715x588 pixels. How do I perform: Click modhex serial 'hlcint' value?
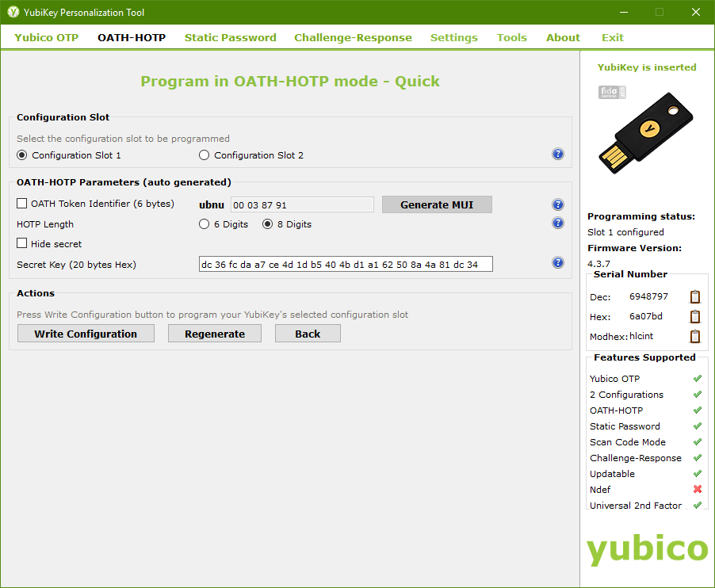(641, 336)
